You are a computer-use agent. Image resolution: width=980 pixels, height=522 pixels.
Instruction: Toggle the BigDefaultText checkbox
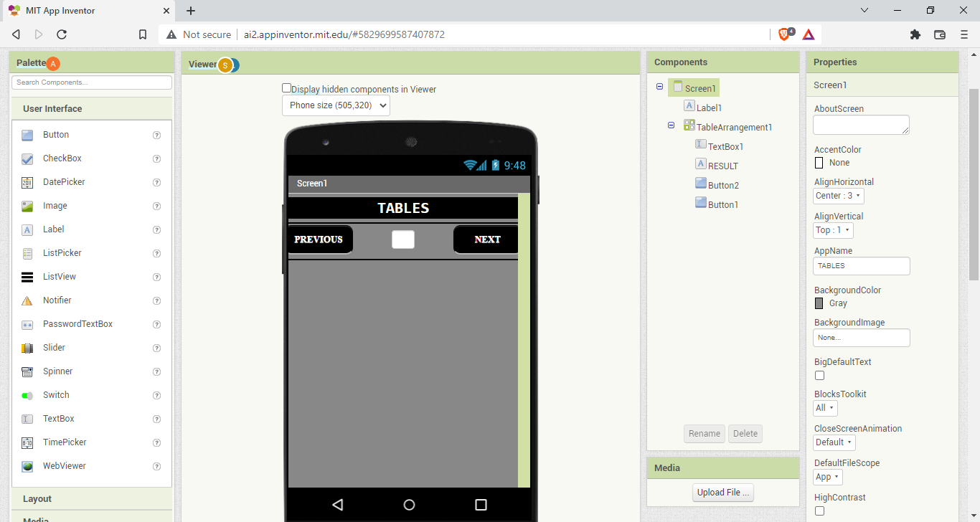(819, 375)
